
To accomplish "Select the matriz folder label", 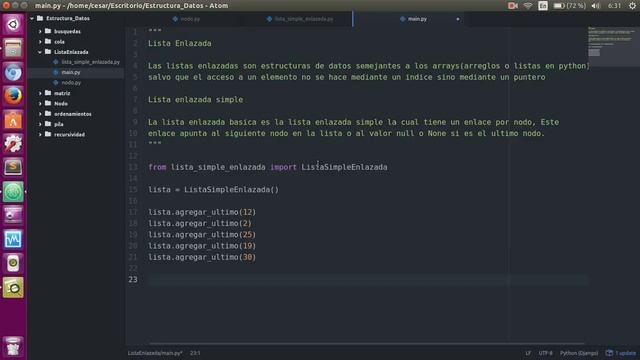I will (62, 93).
